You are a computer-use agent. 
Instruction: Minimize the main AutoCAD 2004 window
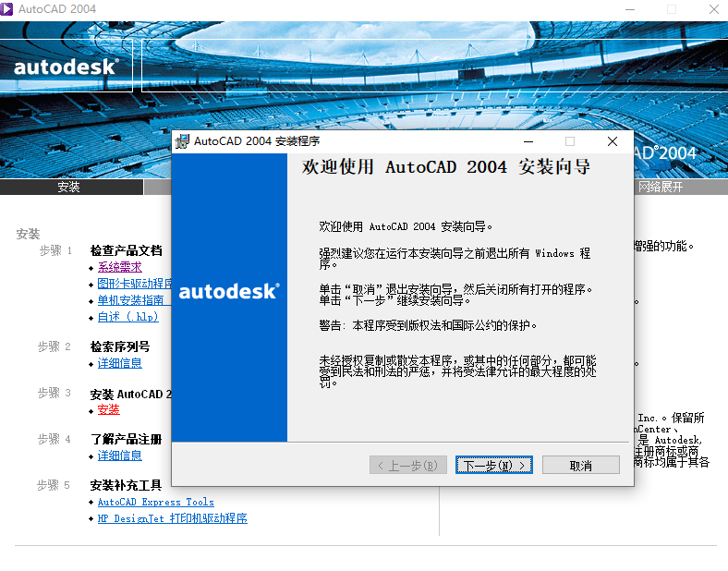tap(629, 9)
